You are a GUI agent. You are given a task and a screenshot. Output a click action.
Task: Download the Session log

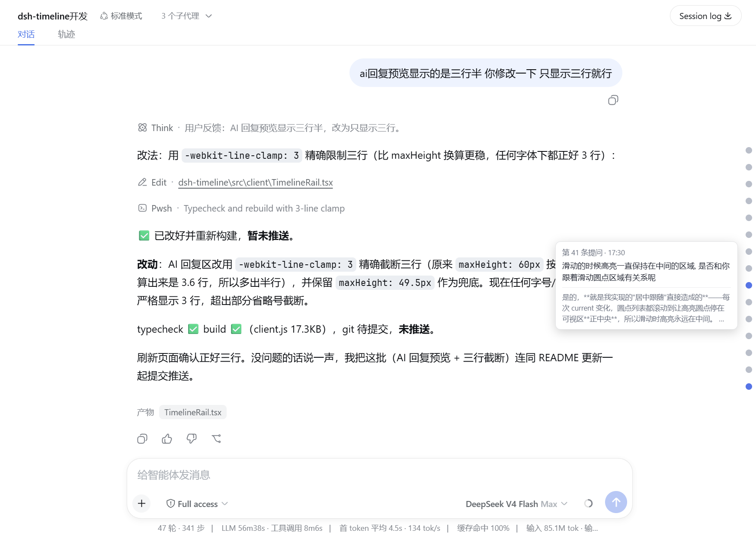705,16
